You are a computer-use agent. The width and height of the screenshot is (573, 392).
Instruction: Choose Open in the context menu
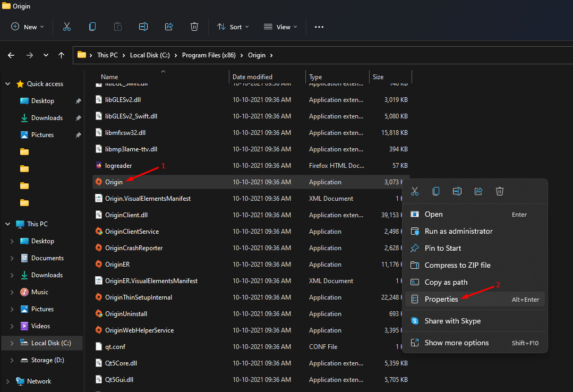pyautogui.click(x=475, y=214)
